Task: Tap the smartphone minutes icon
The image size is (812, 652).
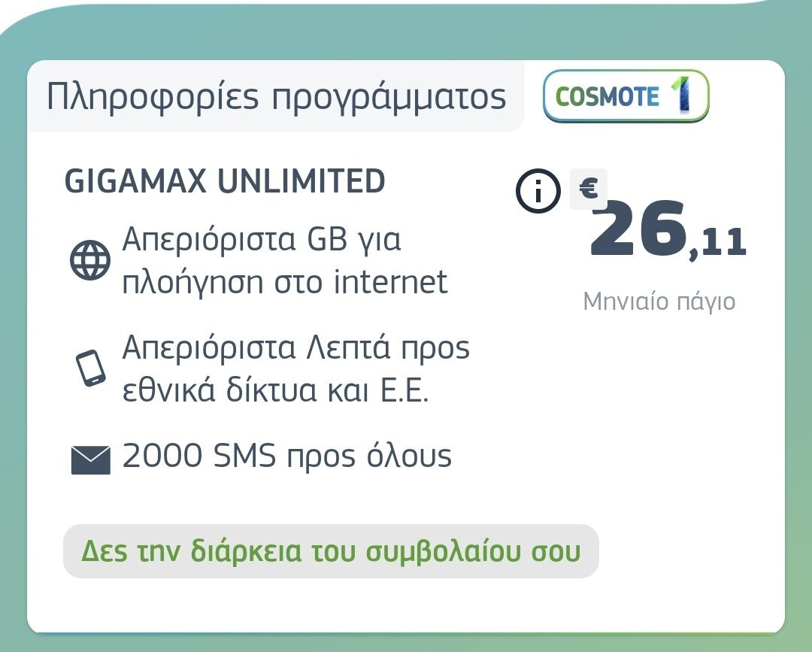Action: pyautogui.click(x=91, y=368)
